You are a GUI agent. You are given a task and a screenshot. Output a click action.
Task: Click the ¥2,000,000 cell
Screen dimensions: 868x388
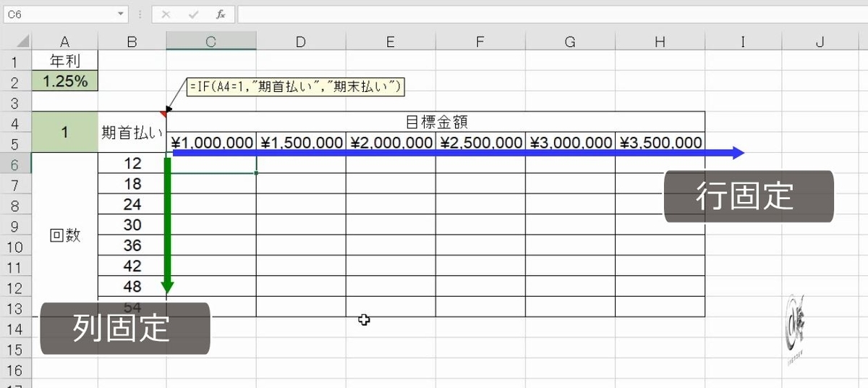[x=391, y=143]
